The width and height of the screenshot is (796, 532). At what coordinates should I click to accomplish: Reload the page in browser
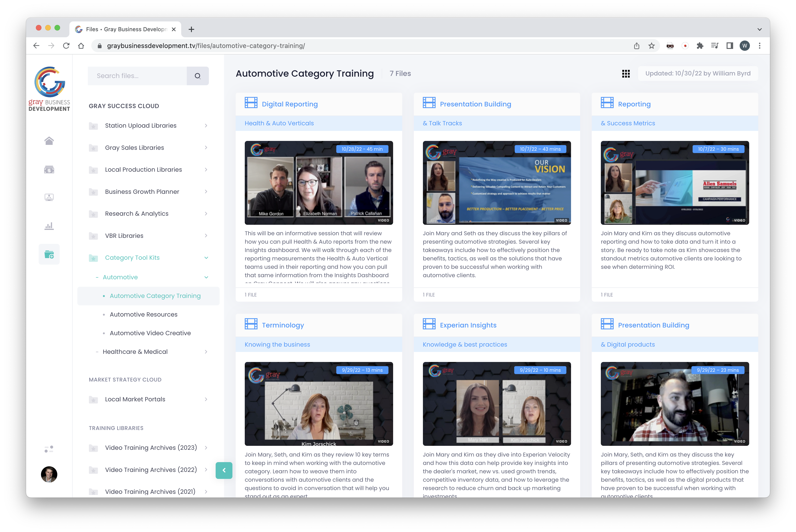pos(66,45)
